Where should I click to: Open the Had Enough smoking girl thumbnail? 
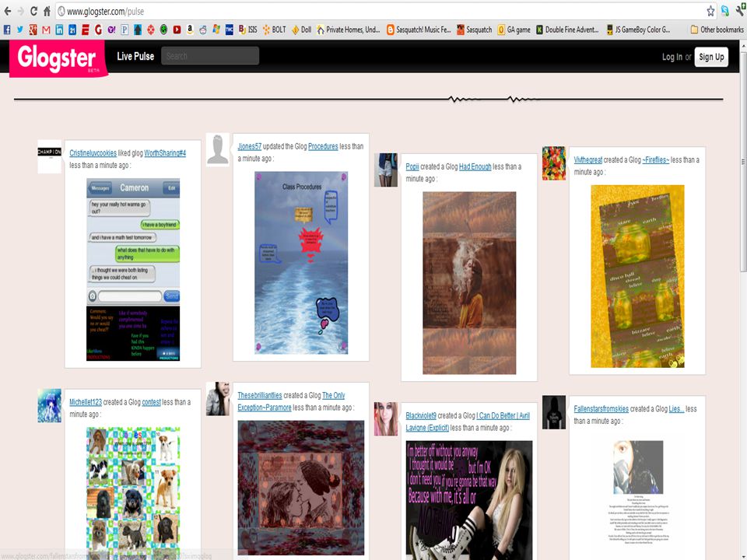click(x=469, y=283)
